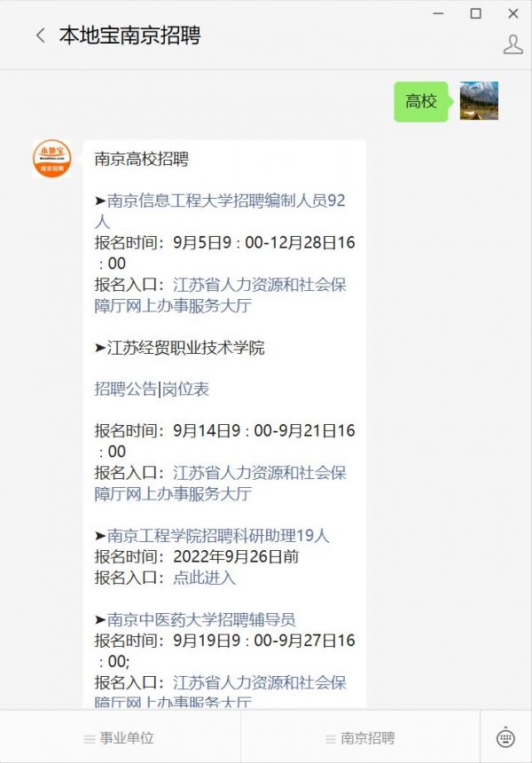Open 南京信息工程大学招聘编制人员92人 link
This screenshot has height=763, width=532.
(220, 210)
